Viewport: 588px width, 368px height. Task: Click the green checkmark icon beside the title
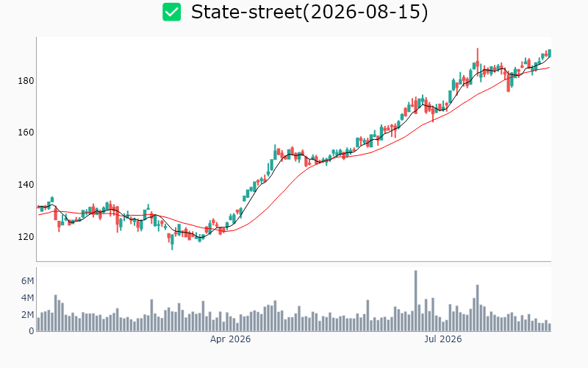pyautogui.click(x=172, y=12)
